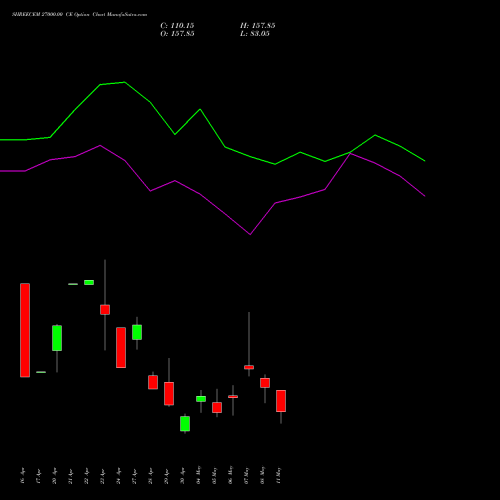The width and height of the screenshot is (500, 500).
Task: Click the high price value H: 157.85
Action: [257, 26]
